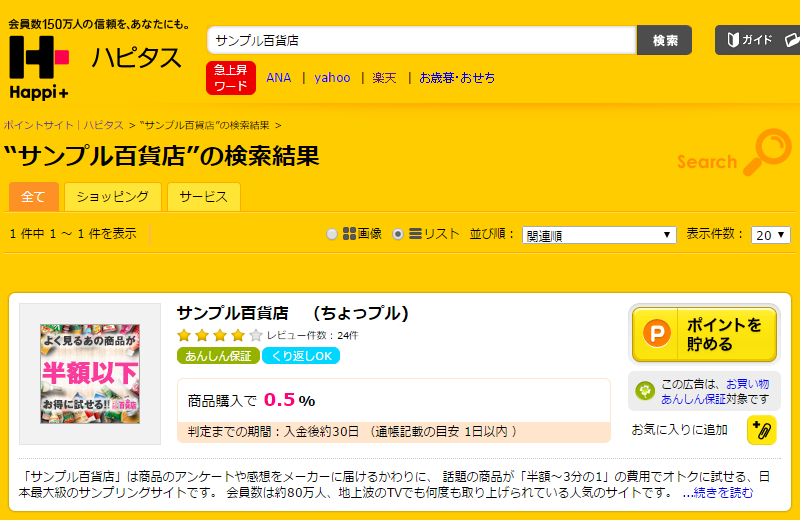The height and width of the screenshot is (520, 800).
Task: Click the くり返しOK blue badge
Action: [x=301, y=356]
